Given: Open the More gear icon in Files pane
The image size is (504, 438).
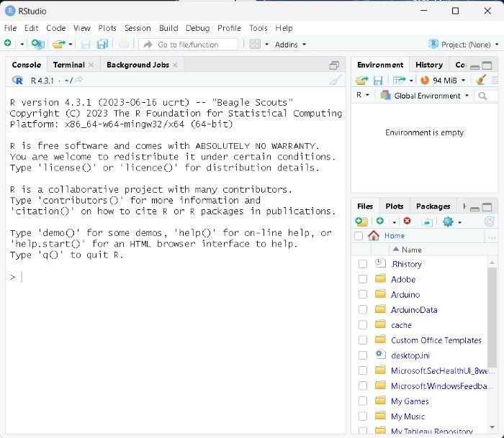Looking at the screenshot, I should [448, 222].
